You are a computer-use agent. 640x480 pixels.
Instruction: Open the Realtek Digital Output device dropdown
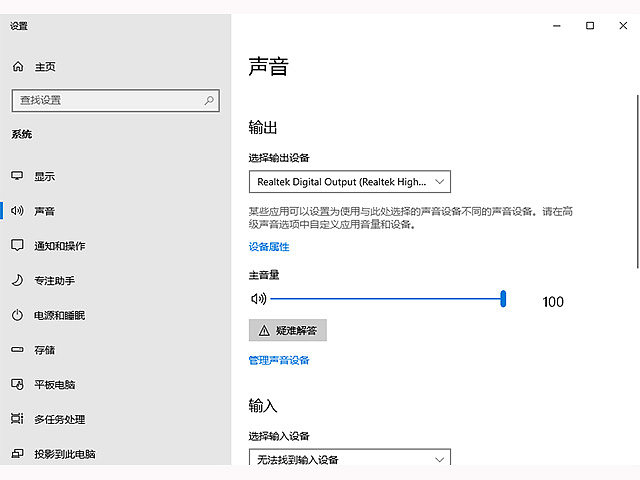click(x=350, y=182)
